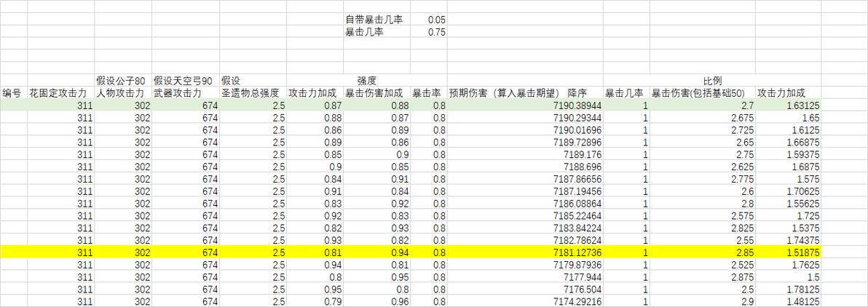Select the expected damage cell 7190.29344
Screen dimensions: 868x307
525,117
